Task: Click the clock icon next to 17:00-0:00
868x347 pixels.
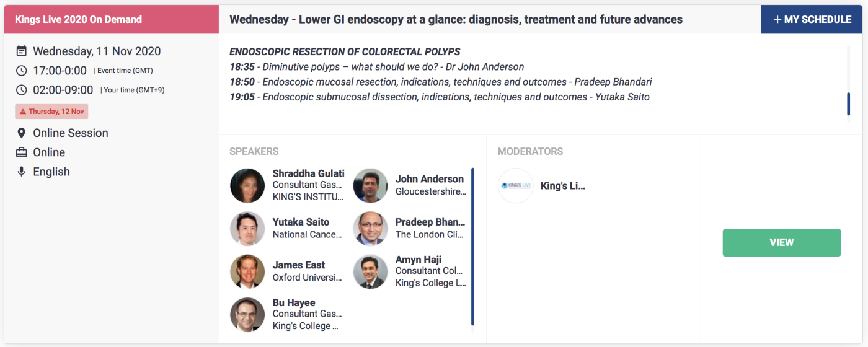Action: [22, 71]
